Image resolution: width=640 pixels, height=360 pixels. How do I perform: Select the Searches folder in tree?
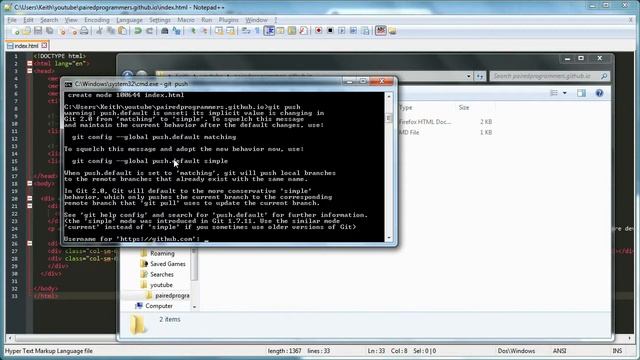click(x=162, y=275)
